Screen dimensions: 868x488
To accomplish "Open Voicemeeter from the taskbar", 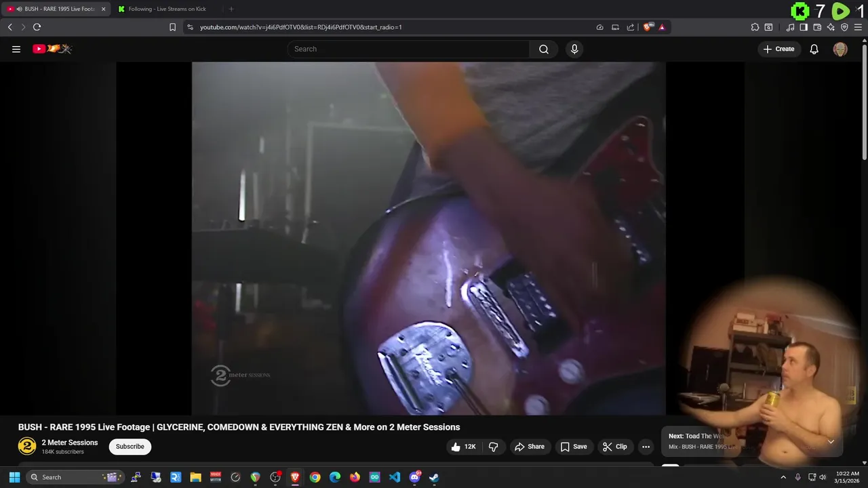I will (216, 477).
